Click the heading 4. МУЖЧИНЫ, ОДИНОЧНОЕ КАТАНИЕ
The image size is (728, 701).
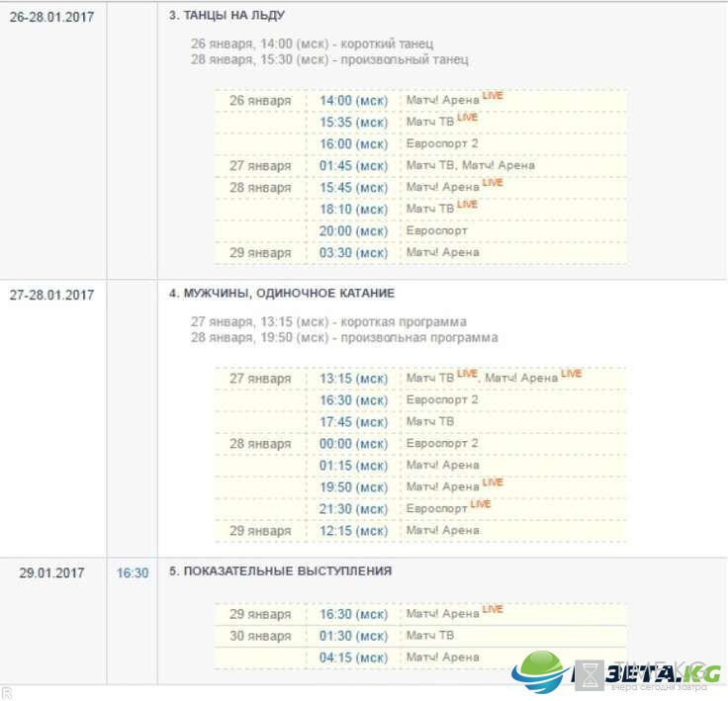click(x=282, y=294)
